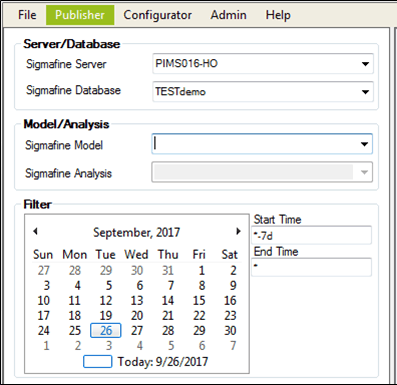
Task: Select September 29 in the last full row
Action: (199, 331)
